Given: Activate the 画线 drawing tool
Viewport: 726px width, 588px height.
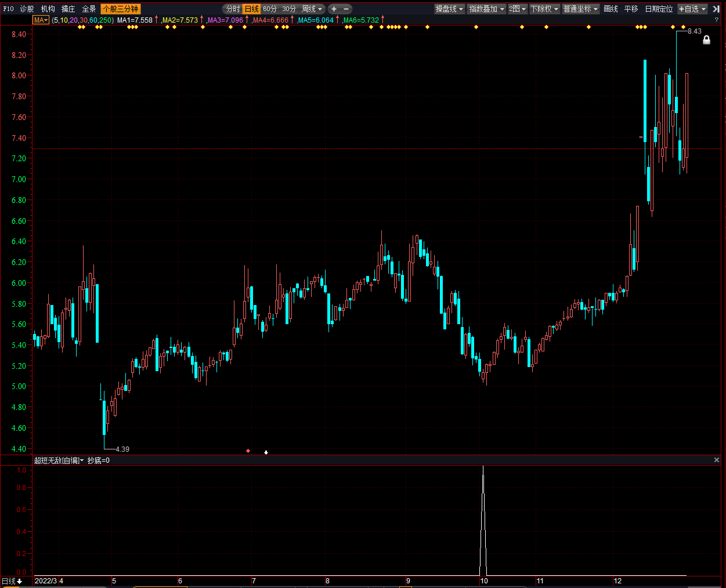Looking at the screenshot, I should (x=611, y=9).
